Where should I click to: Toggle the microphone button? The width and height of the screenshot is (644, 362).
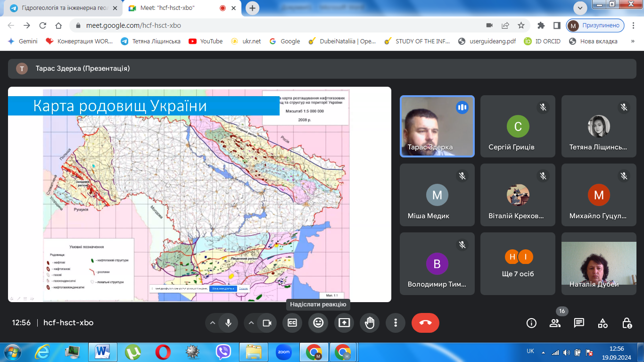point(228,323)
